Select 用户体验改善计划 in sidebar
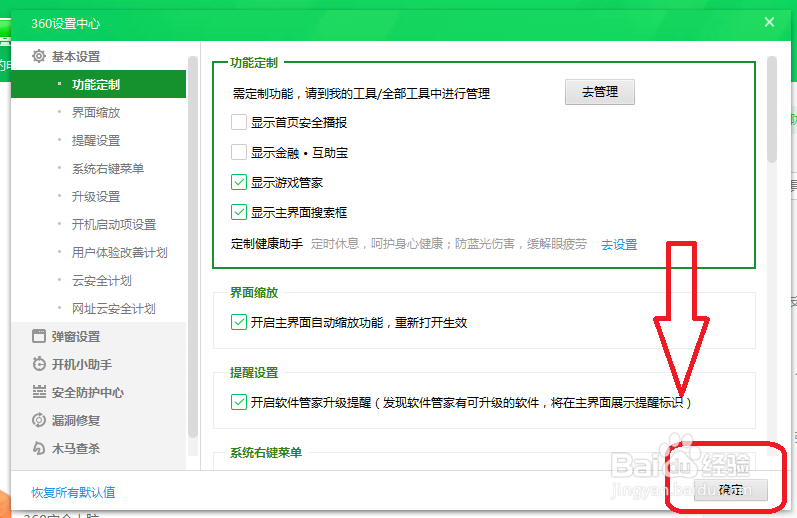The height and width of the screenshot is (518, 797). 119,252
